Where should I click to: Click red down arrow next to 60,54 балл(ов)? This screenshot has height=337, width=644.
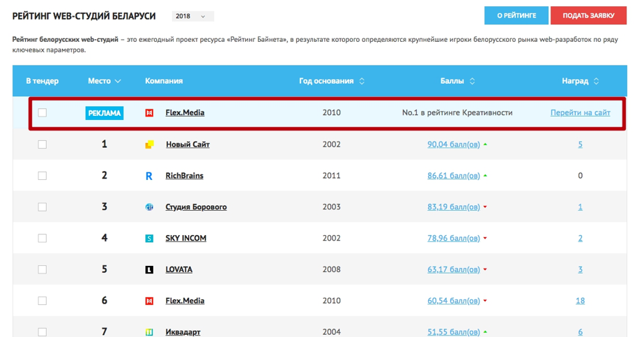pyautogui.click(x=485, y=301)
